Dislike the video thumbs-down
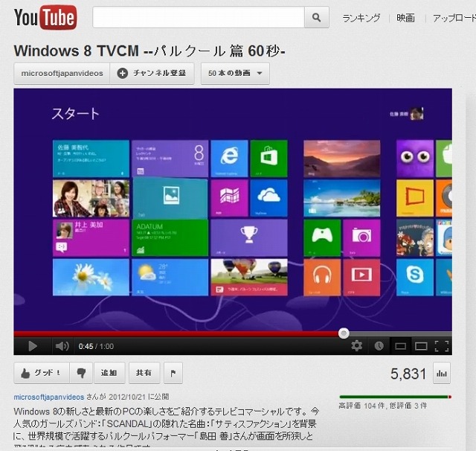 tap(81, 373)
